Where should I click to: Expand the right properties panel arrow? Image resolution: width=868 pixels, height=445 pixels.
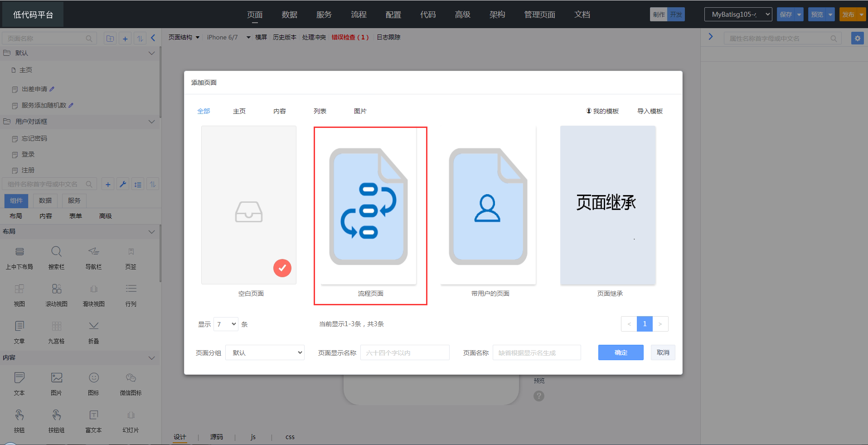711,36
